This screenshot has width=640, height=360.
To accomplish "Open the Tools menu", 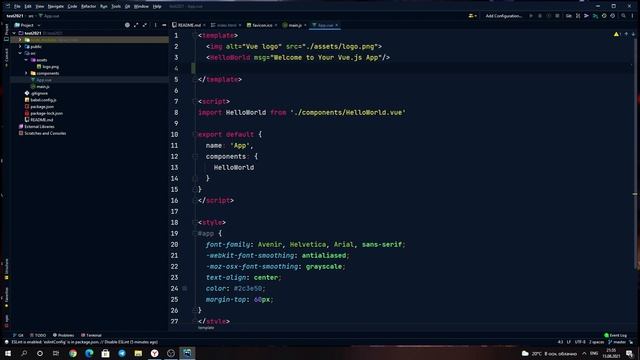I will click(x=116, y=7).
